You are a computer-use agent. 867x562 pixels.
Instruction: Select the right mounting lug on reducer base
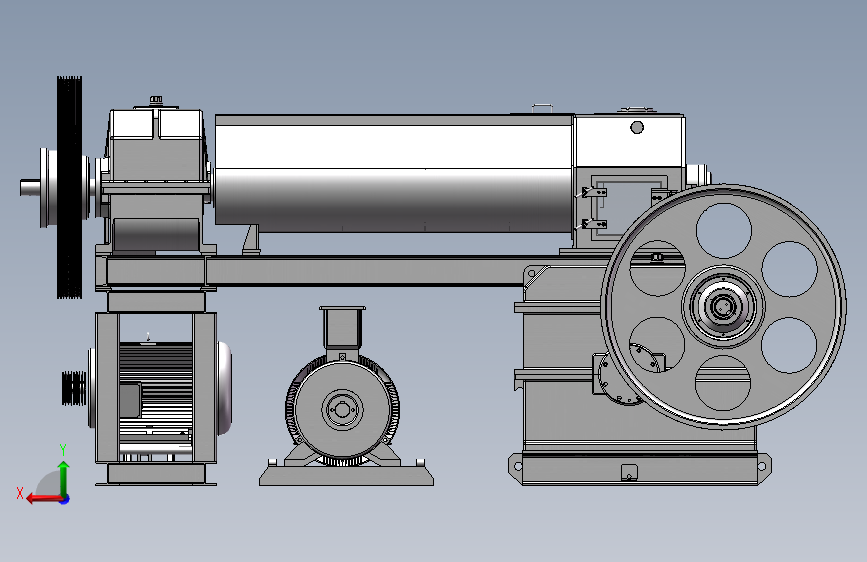point(764,465)
